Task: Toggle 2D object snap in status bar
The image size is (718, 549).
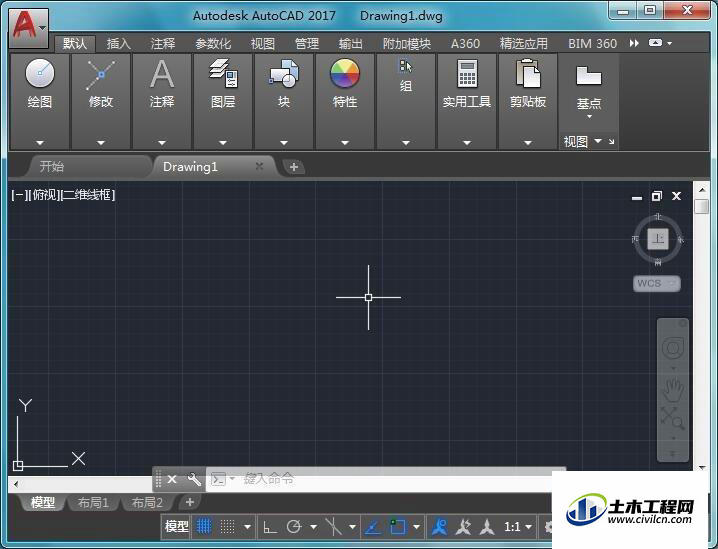Action: (x=397, y=527)
